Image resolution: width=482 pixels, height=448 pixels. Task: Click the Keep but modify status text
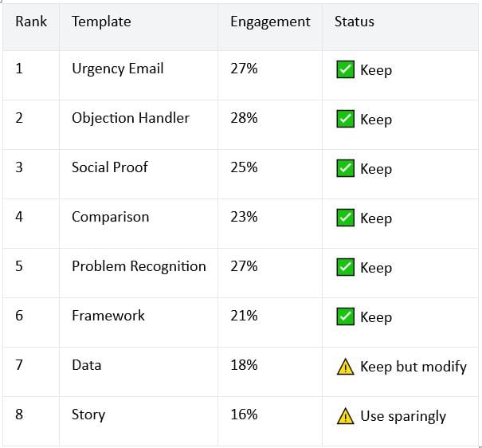pos(413,367)
